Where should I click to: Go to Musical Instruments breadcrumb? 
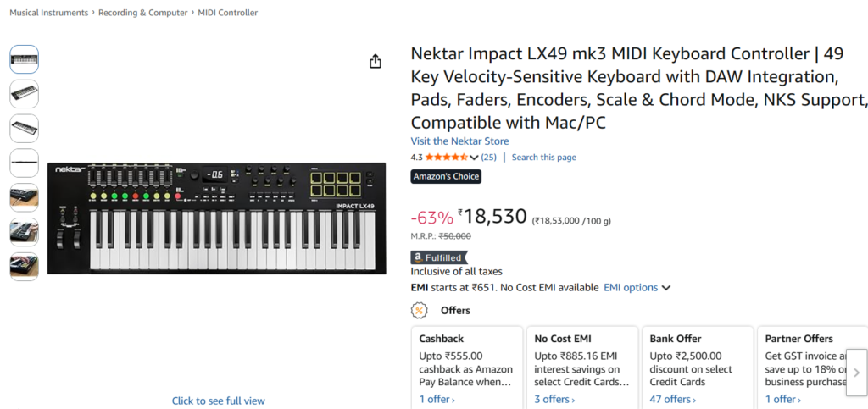(x=48, y=13)
